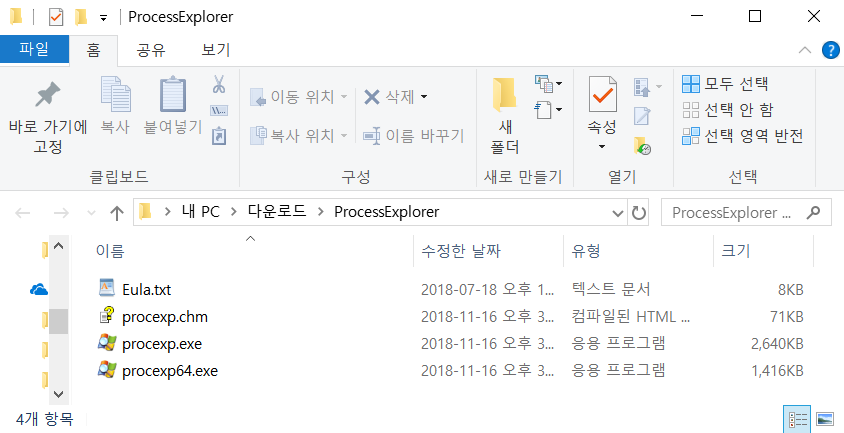Select the Eula.txt file
844x433 pixels.
pyautogui.click(x=146, y=290)
